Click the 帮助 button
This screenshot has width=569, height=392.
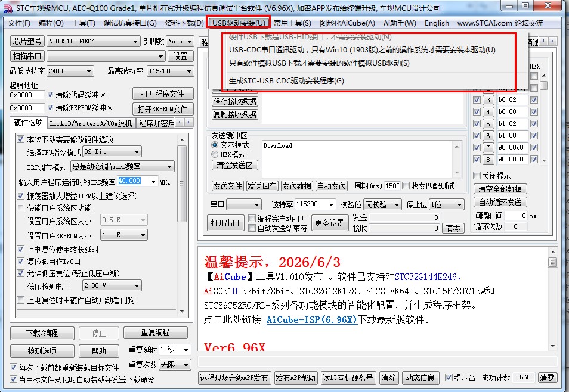pos(98,351)
